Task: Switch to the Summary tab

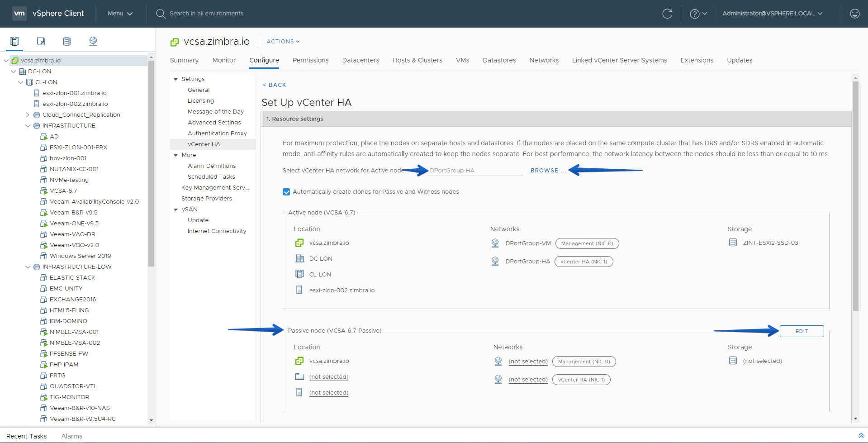Action: [x=184, y=60]
